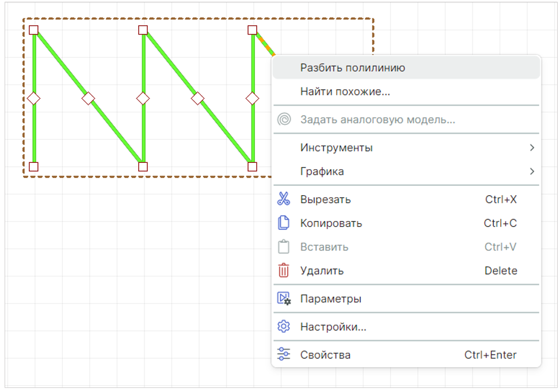Click the bottom-left square vertex handle
Viewport: 560px width, 392px height.
click(x=34, y=167)
